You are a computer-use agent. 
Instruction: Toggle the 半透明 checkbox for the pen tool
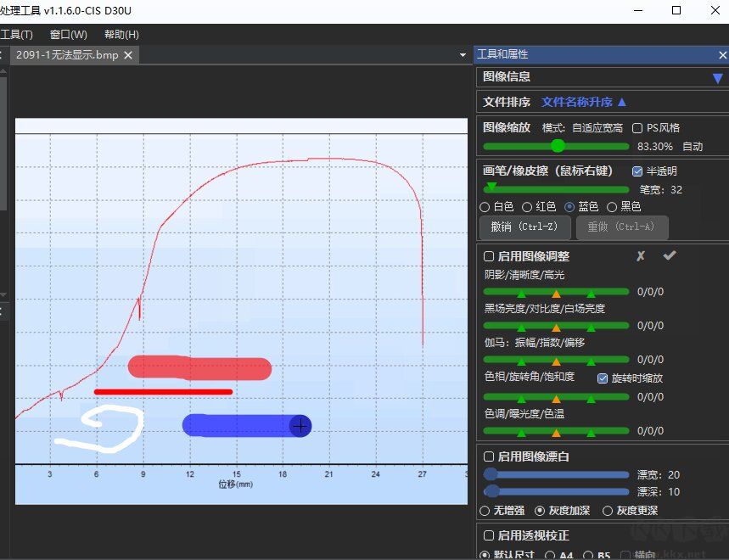click(636, 170)
